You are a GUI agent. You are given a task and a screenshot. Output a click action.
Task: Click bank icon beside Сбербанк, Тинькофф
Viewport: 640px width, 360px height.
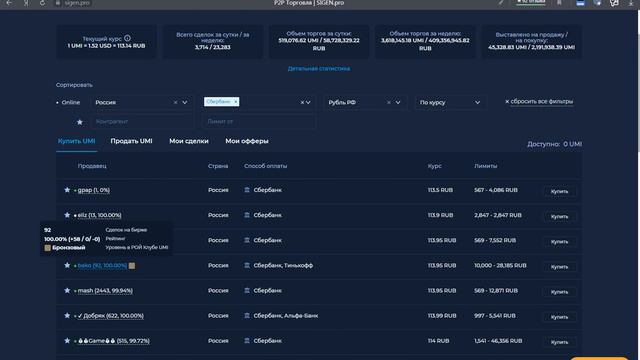(247, 265)
